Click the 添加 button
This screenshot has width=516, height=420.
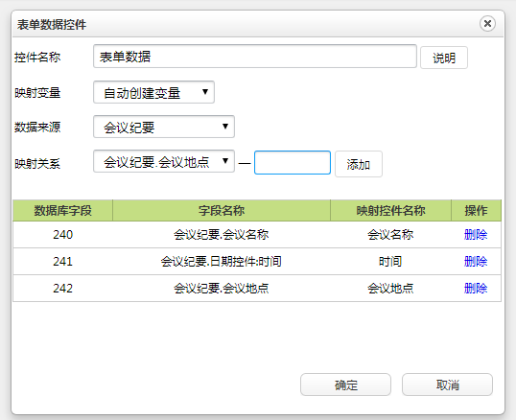click(359, 164)
